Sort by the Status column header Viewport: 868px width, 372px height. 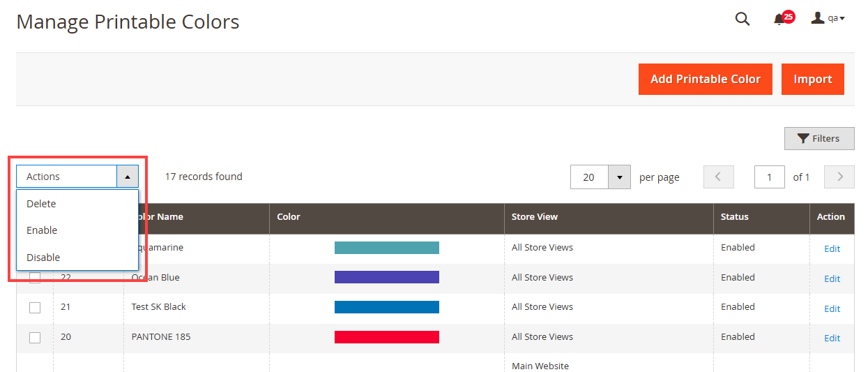tap(735, 217)
